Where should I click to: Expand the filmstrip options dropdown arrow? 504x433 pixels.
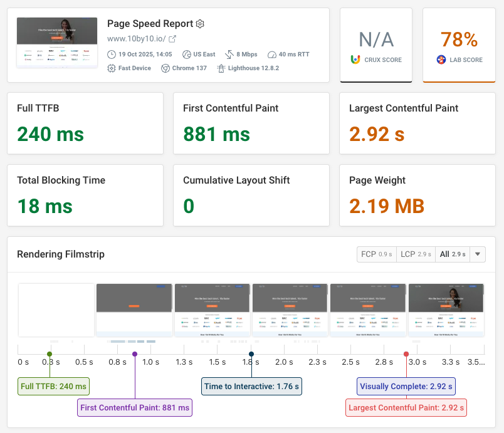(x=478, y=254)
